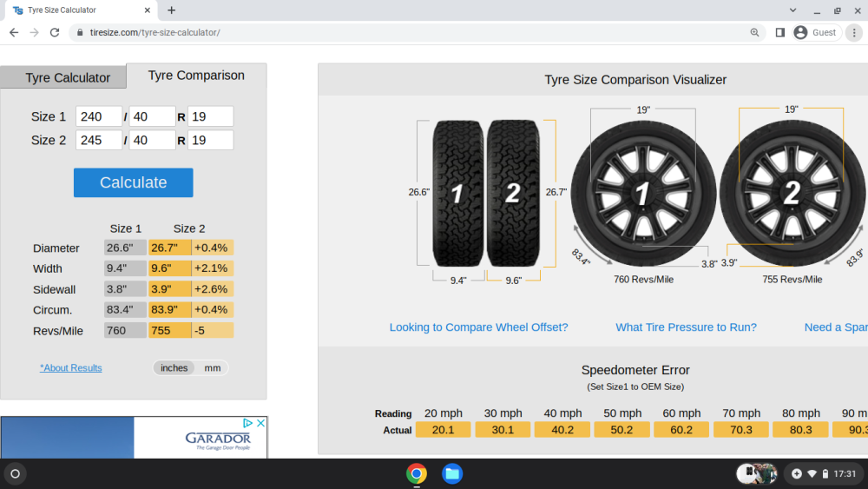Screen dimensions: 868x489
Task: Click the Size 1 rim diameter field
Action: (210, 117)
